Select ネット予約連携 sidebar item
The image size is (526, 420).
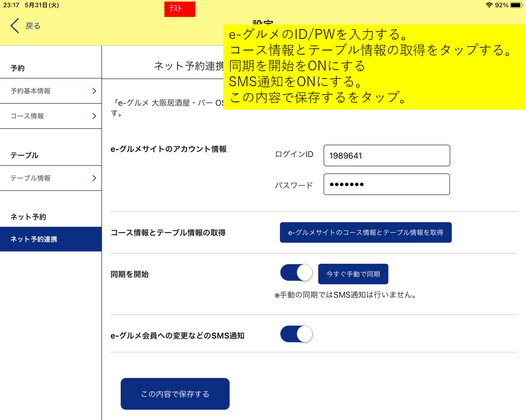(x=51, y=239)
